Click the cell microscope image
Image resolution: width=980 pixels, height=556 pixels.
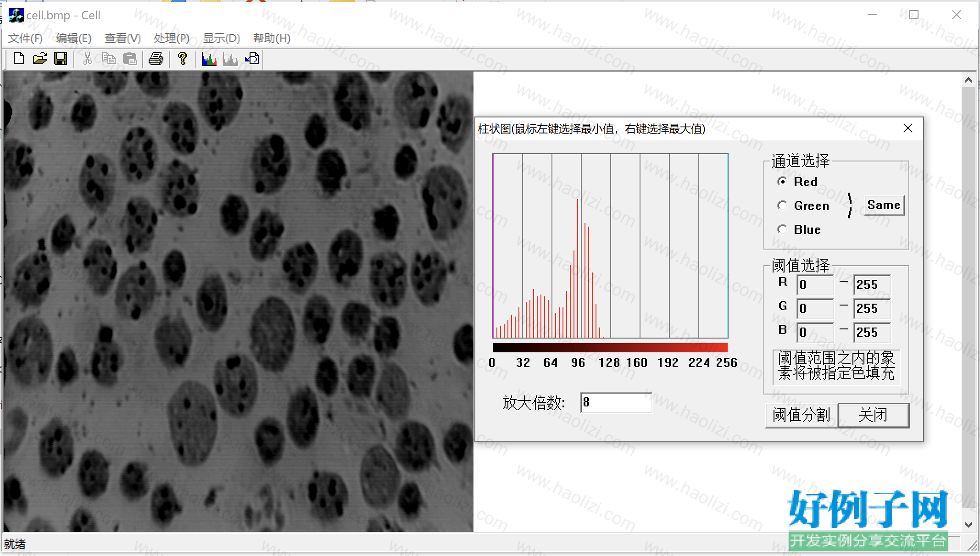point(239,301)
